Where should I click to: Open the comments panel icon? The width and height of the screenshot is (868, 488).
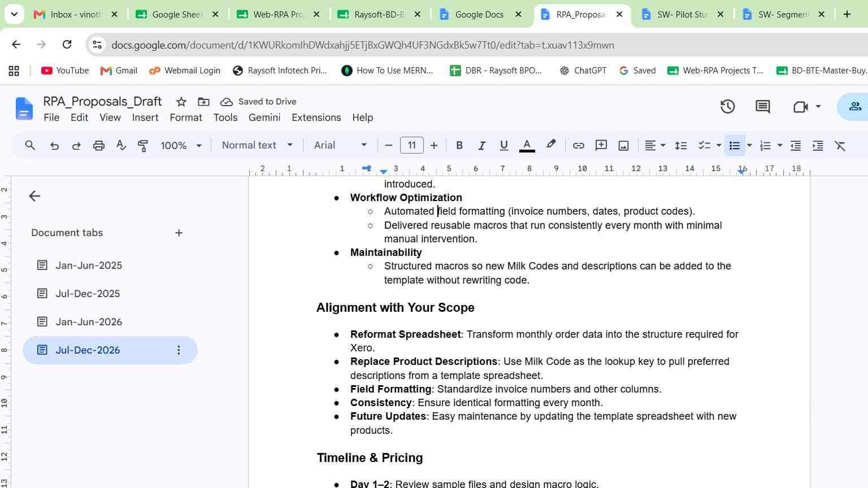(x=763, y=106)
